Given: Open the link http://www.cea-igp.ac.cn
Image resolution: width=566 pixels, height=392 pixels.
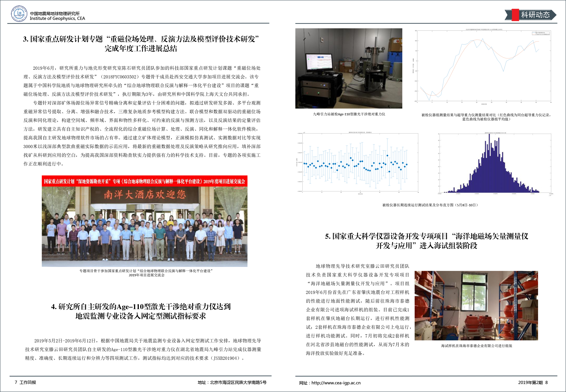Looking at the screenshot, I should pyautogui.click(x=336, y=383).
